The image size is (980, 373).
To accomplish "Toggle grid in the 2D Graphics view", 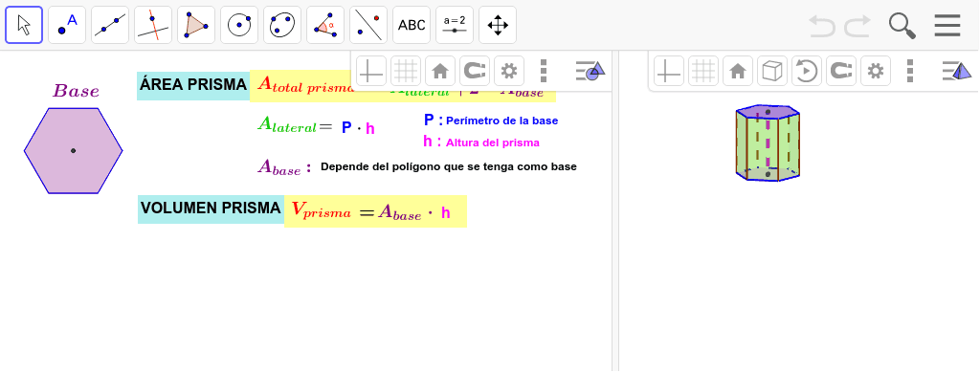I will (406, 71).
